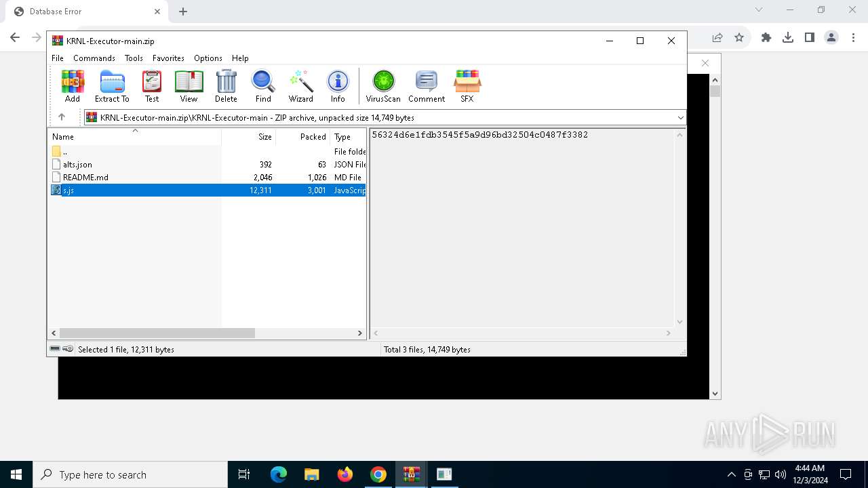Run the Test archive tool

pos(152,86)
